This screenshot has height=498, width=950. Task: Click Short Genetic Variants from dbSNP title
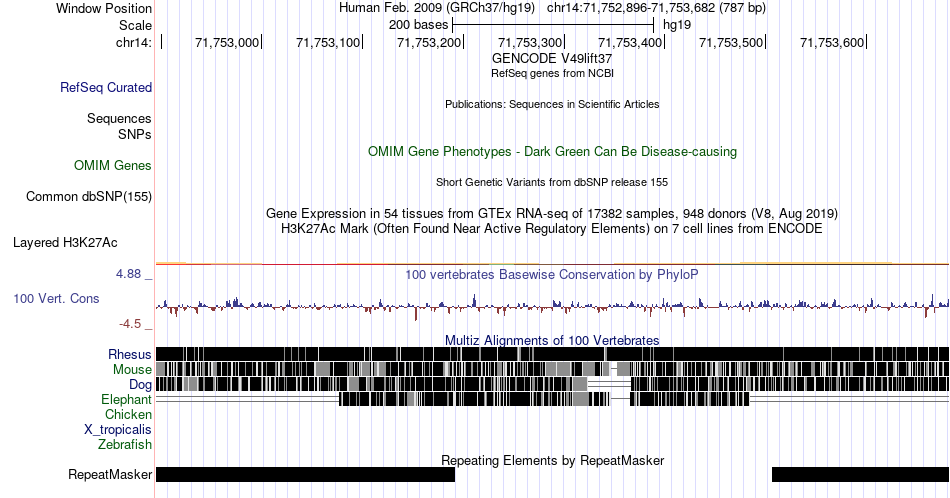[552, 182]
